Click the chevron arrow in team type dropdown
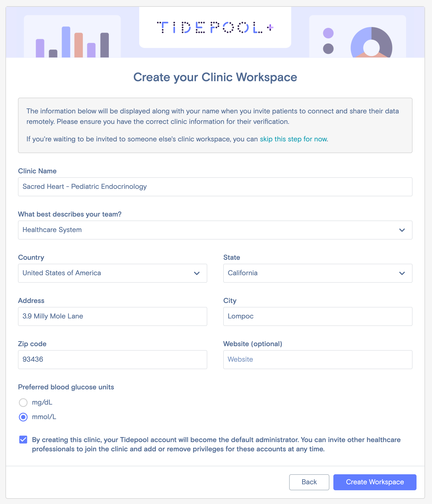Screen dimensions: 432x504 click(402, 230)
